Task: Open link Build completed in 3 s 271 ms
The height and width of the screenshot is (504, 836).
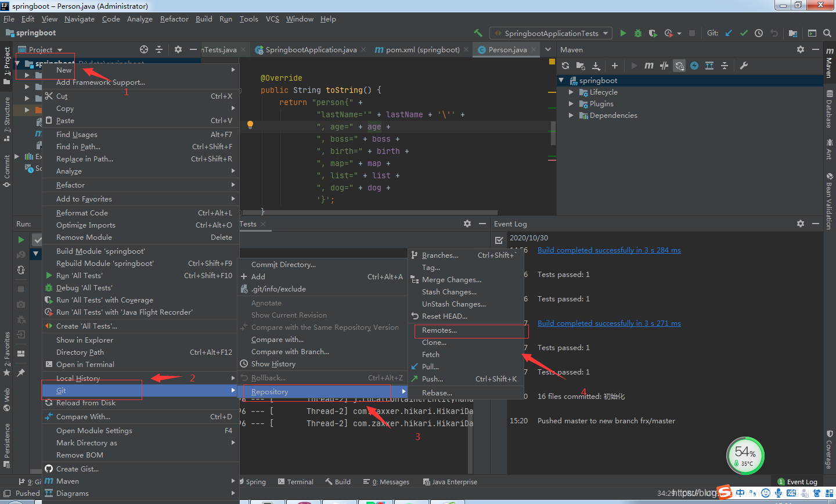Action: click(609, 323)
